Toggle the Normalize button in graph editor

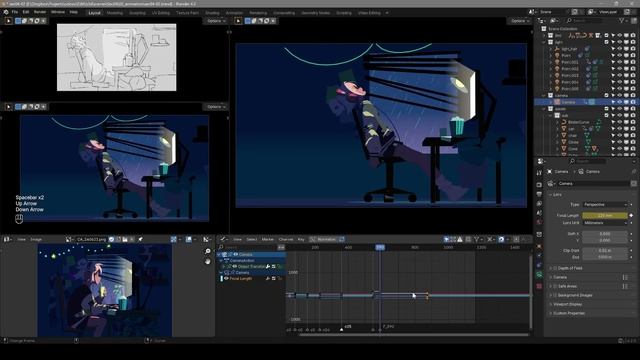tap(326, 240)
